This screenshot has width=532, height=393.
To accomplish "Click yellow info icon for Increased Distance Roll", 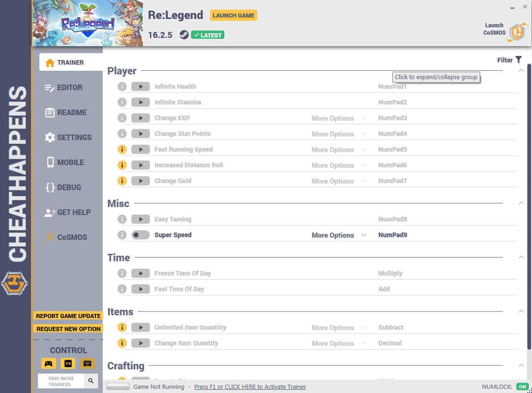I will click(122, 165).
